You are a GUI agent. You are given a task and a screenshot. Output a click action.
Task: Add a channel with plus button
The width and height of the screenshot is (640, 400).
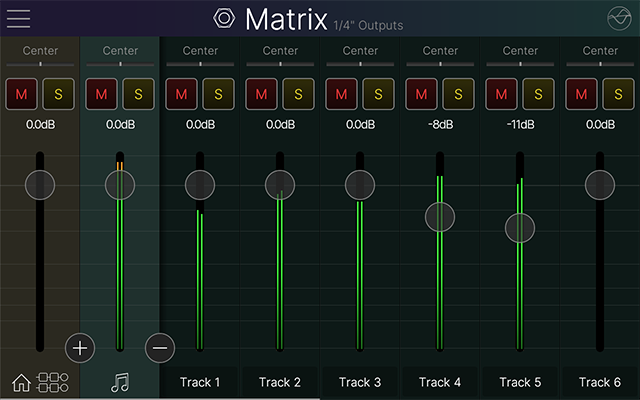(80, 348)
